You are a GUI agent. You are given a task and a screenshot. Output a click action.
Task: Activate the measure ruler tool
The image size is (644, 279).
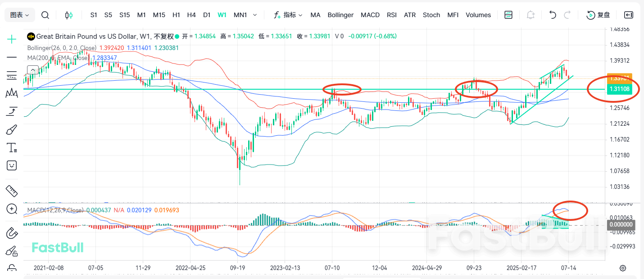coord(12,191)
